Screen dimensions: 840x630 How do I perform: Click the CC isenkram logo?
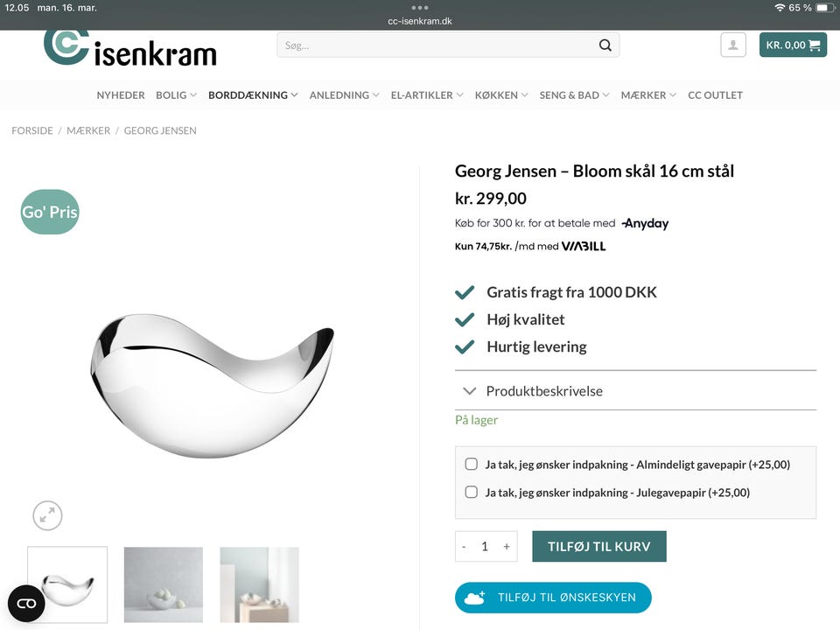coord(130,49)
